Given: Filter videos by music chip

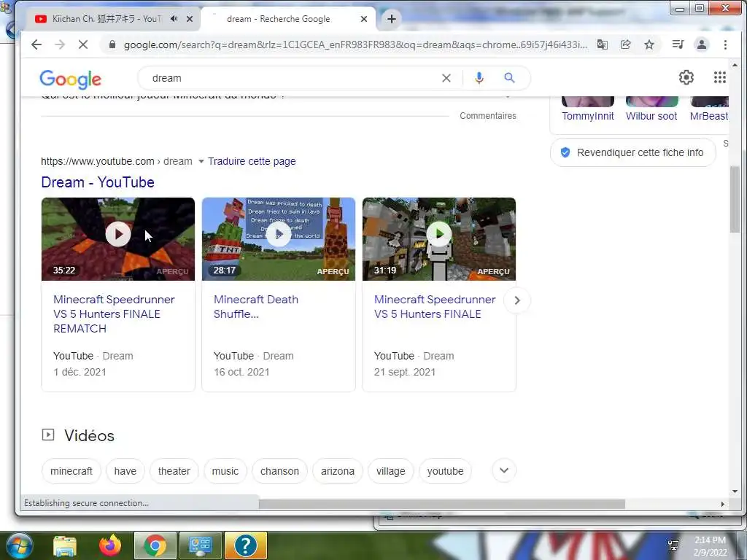Looking at the screenshot, I should [x=225, y=471].
